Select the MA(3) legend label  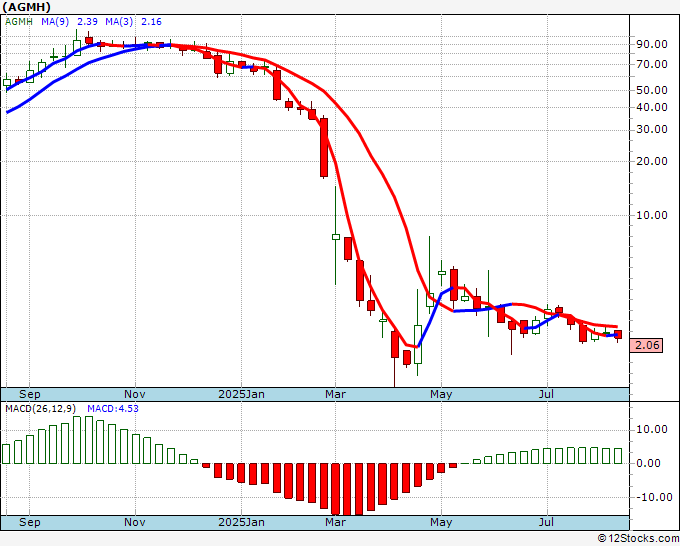(119, 21)
